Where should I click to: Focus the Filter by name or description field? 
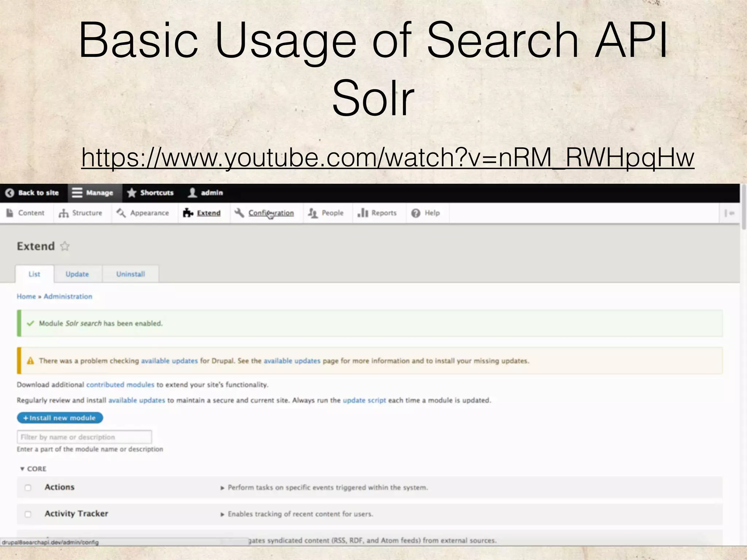point(84,437)
